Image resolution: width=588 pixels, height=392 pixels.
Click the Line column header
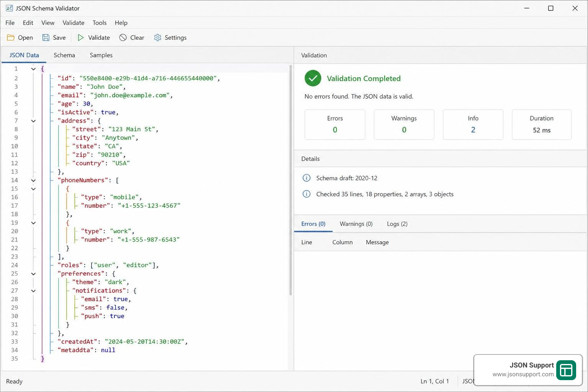[x=307, y=242]
